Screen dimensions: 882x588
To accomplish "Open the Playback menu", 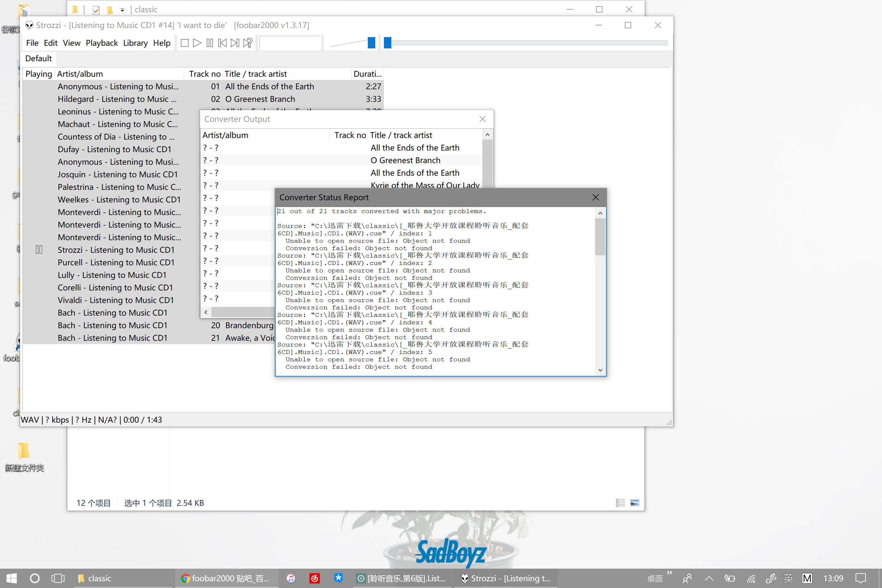I will [x=102, y=43].
